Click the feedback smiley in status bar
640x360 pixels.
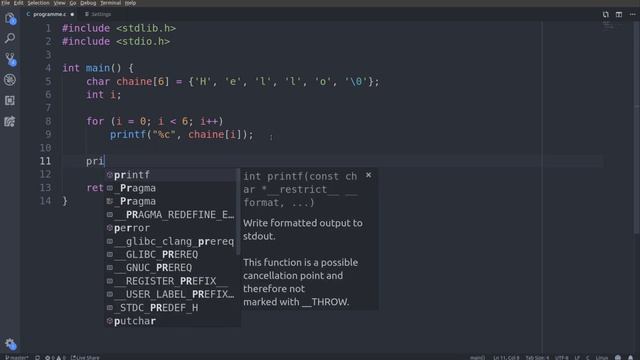tap(618, 358)
